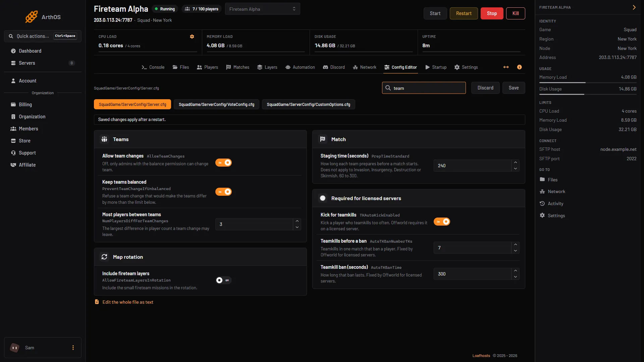
Task: Click the Match section flag icon
Action: pos(323,139)
